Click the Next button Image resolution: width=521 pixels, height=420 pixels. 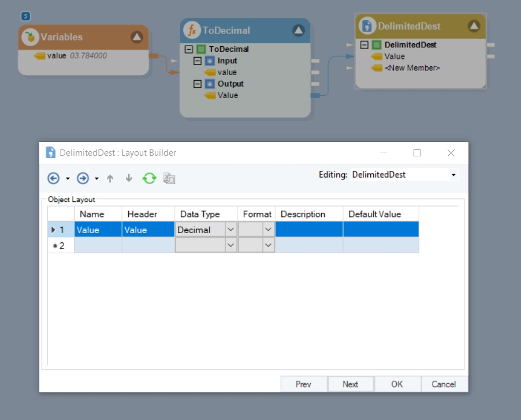pyautogui.click(x=350, y=384)
